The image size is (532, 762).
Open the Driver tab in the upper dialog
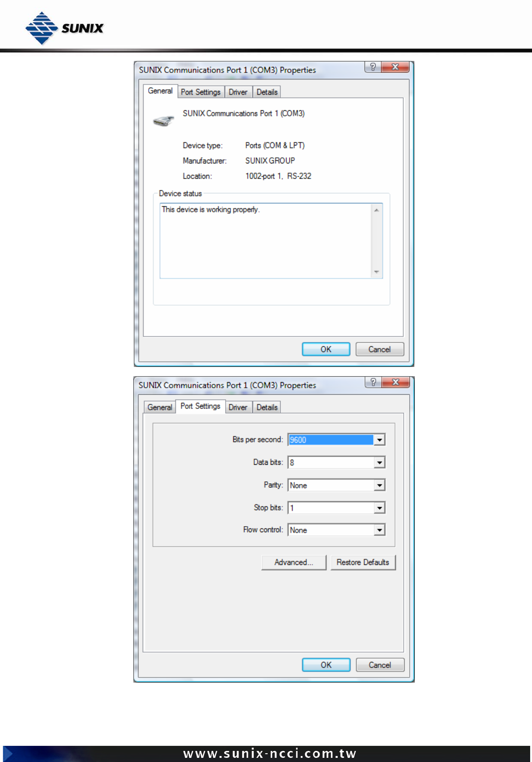click(x=238, y=92)
